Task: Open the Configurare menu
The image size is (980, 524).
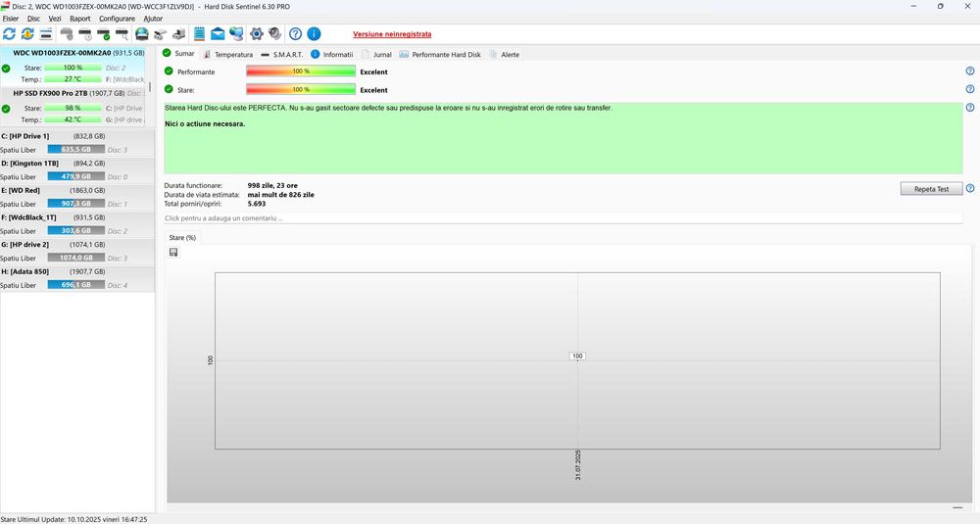Action: tap(117, 19)
